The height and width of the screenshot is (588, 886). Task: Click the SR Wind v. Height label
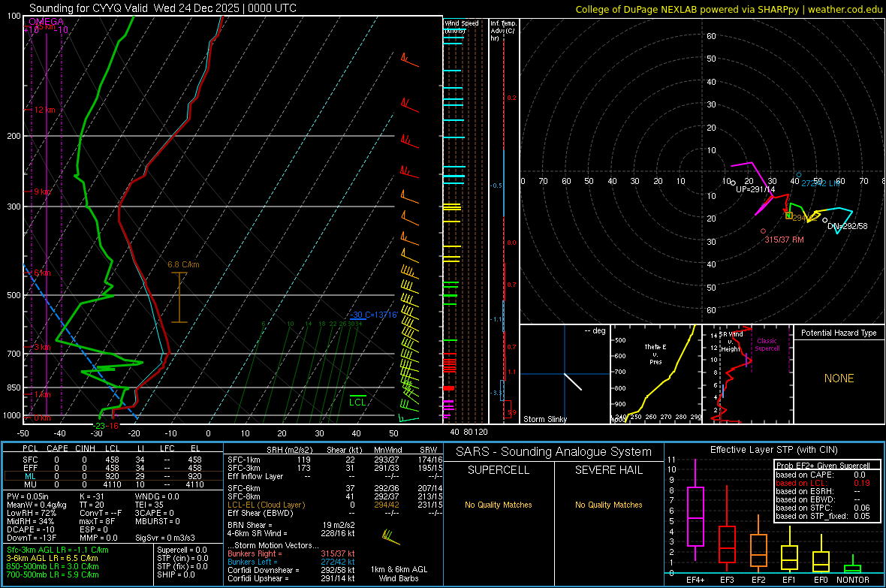pos(731,342)
